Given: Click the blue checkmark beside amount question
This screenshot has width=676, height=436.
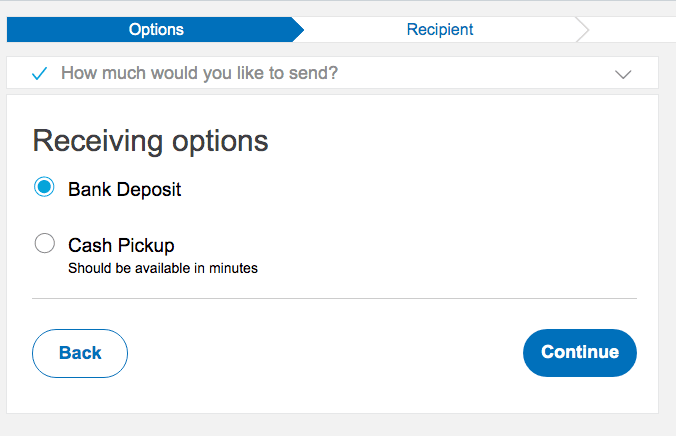Looking at the screenshot, I should click(x=40, y=74).
